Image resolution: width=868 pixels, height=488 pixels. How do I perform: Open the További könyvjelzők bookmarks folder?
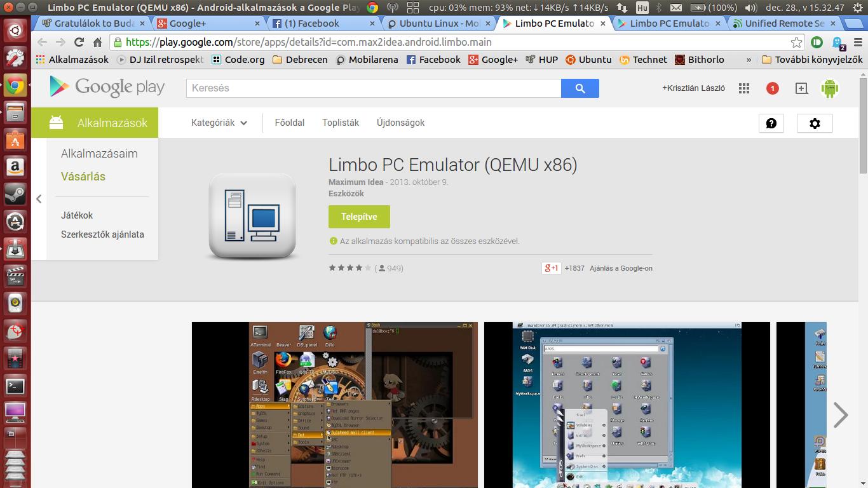(811, 60)
